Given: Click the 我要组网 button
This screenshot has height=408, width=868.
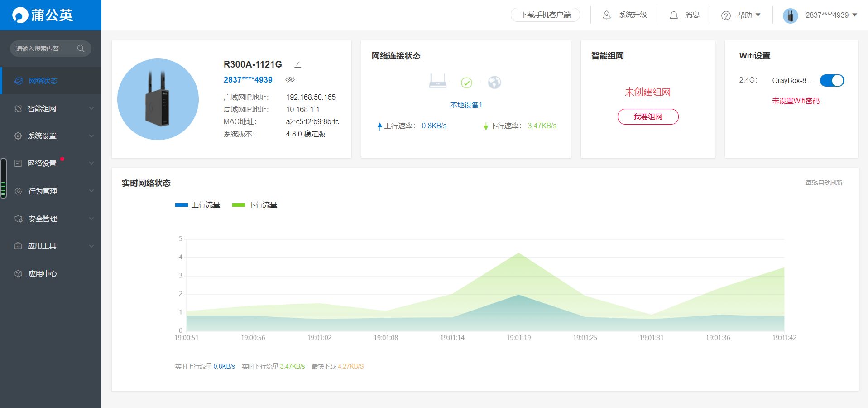Looking at the screenshot, I should [x=647, y=117].
